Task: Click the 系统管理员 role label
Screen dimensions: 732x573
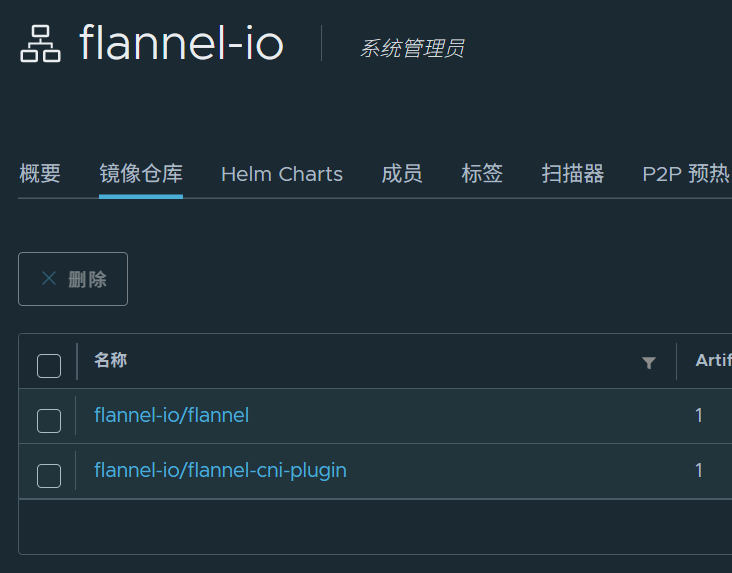Action: point(412,49)
